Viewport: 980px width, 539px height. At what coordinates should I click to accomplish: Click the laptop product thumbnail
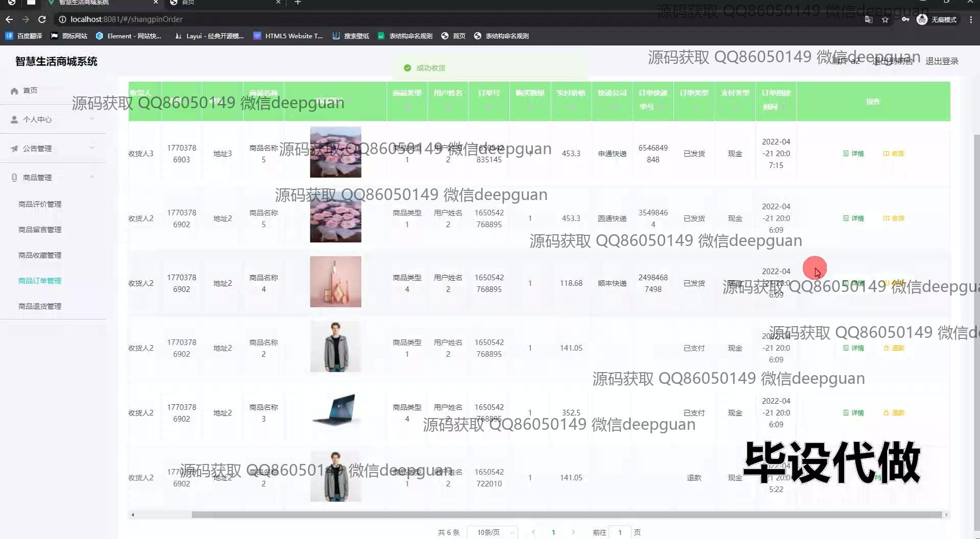[335, 411]
